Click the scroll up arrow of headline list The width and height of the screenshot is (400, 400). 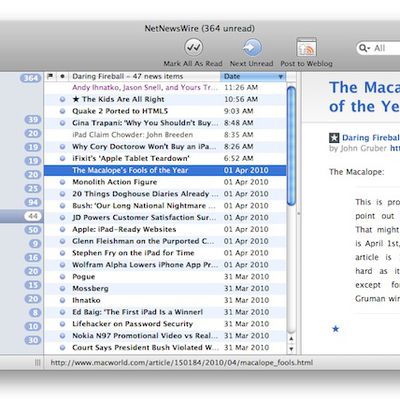[x=291, y=339]
